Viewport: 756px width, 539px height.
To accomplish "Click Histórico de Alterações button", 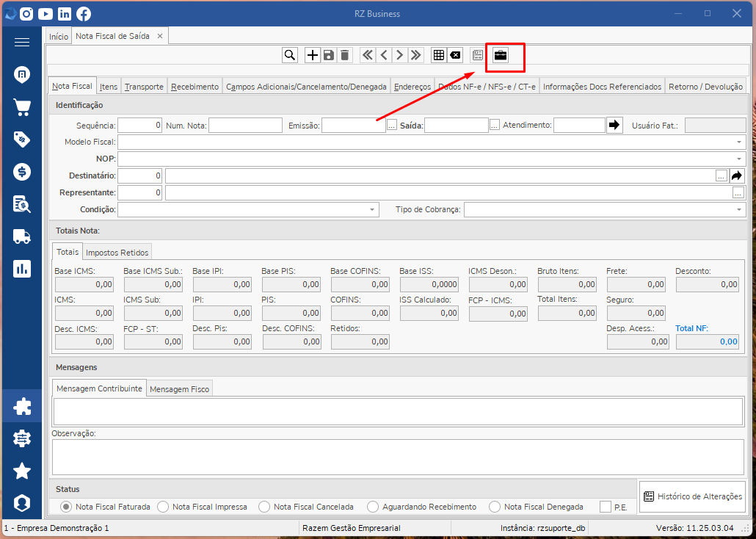I will pos(693,496).
